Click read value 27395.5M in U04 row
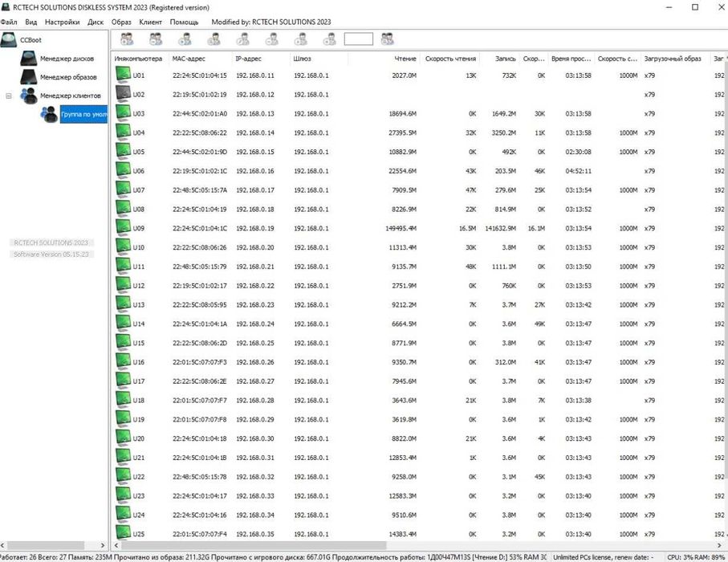 tap(403, 132)
